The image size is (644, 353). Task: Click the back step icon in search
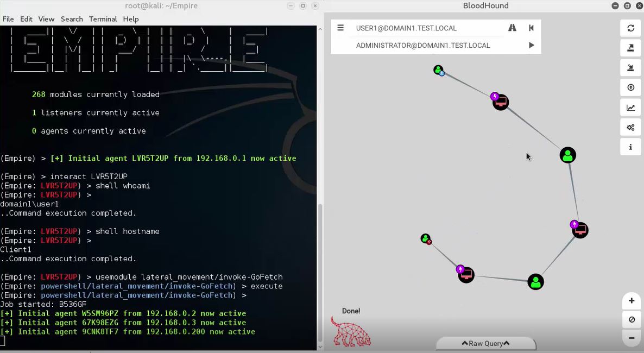pos(531,28)
